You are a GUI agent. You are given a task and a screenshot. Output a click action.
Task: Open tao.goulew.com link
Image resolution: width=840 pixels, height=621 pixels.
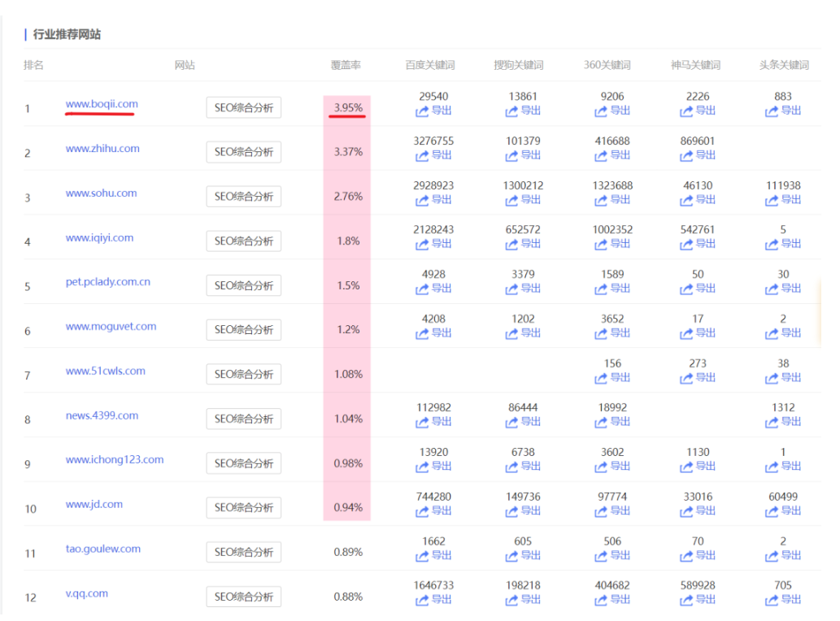102,549
